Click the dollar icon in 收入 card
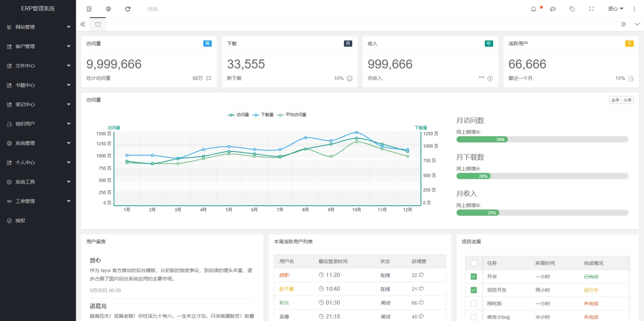 point(490,78)
